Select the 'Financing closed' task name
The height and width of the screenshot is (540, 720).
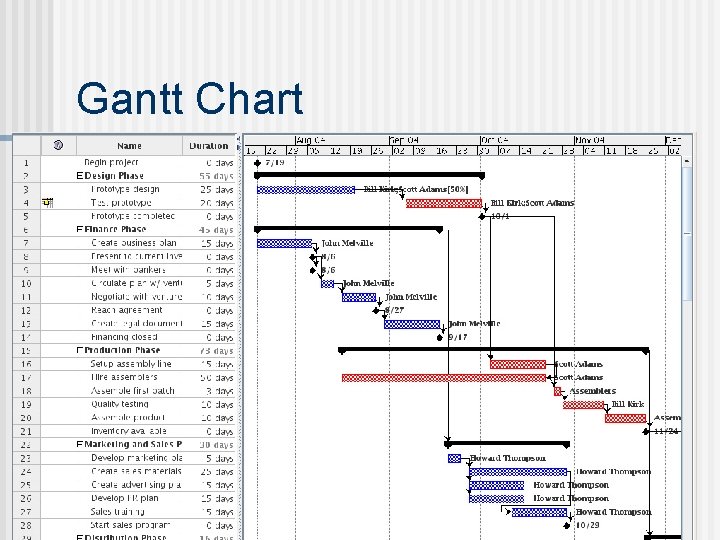124,337
